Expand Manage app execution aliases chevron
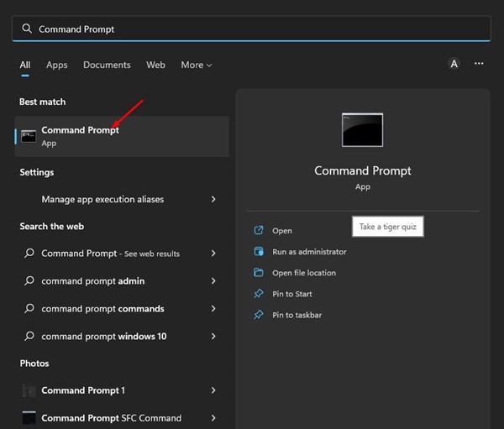Screen dimensions: 504x429 click(213, 200)
